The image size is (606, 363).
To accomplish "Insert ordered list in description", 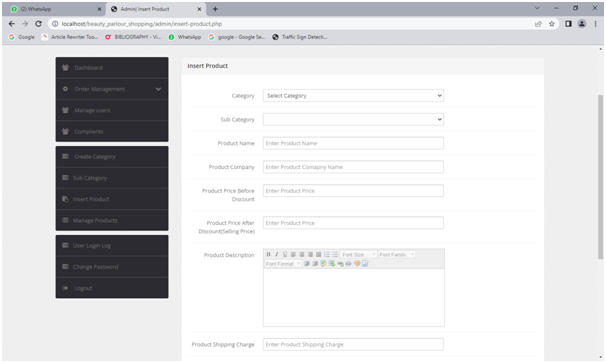I will point(327,254).
